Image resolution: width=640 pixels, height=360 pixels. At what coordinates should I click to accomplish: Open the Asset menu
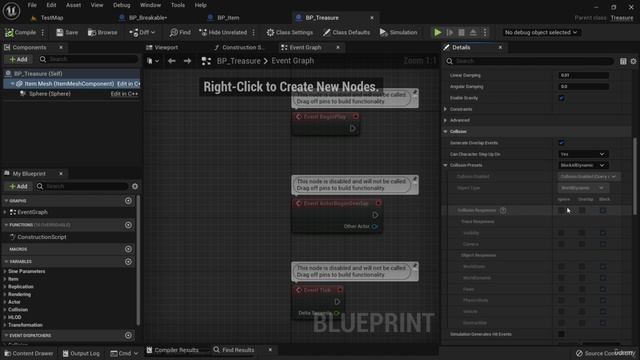coord(73,5)
